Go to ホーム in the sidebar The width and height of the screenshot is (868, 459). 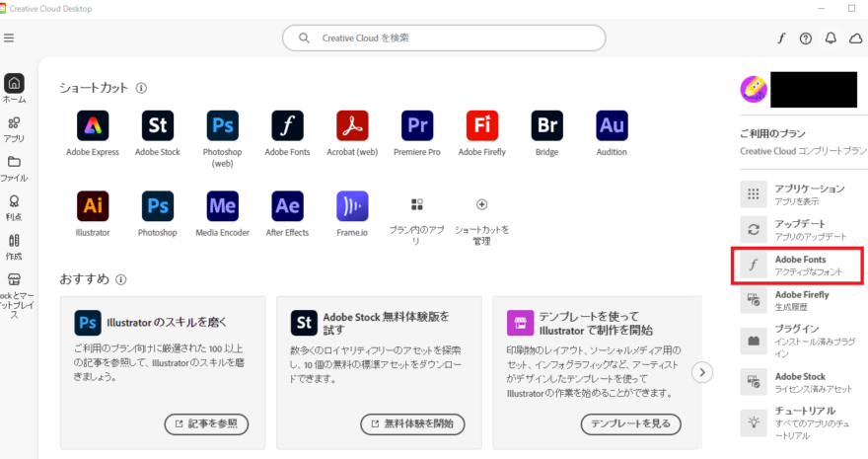coord(14,89)
